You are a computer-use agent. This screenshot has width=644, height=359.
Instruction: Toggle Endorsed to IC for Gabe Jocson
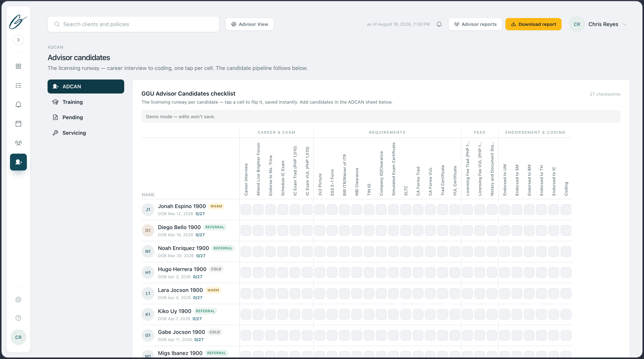click(554, 335)
